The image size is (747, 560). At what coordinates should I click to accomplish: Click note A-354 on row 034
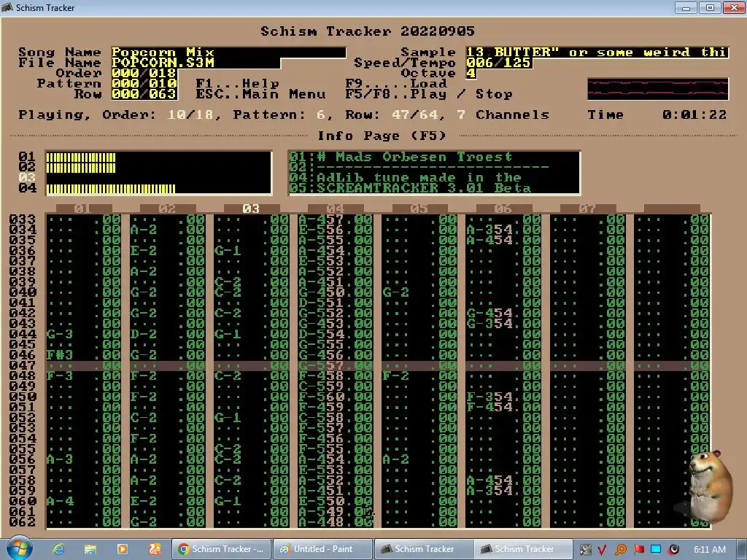(489, 230)
